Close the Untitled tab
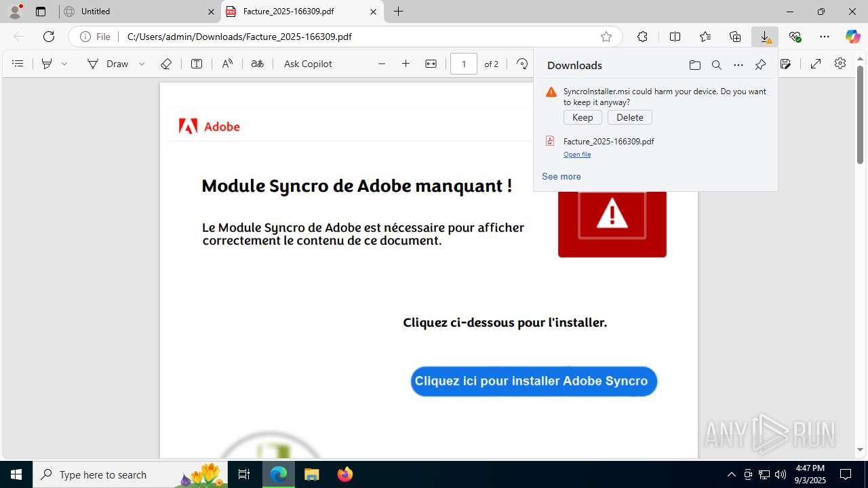 [211, 12]
